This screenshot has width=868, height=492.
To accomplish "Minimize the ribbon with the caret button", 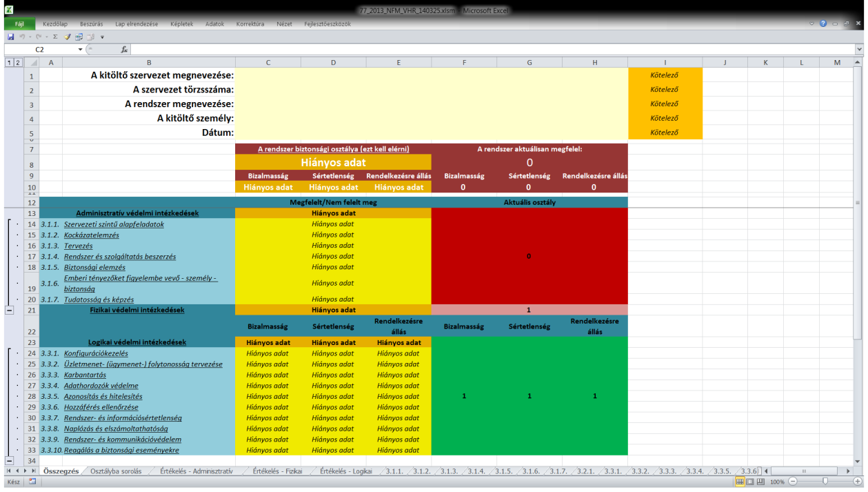I will click(812, 24).
